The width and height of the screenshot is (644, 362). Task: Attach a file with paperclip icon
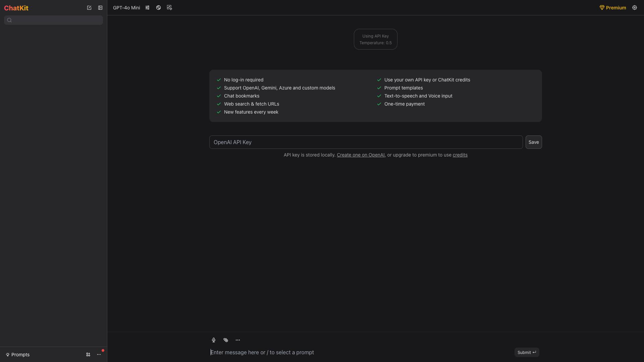226,340
